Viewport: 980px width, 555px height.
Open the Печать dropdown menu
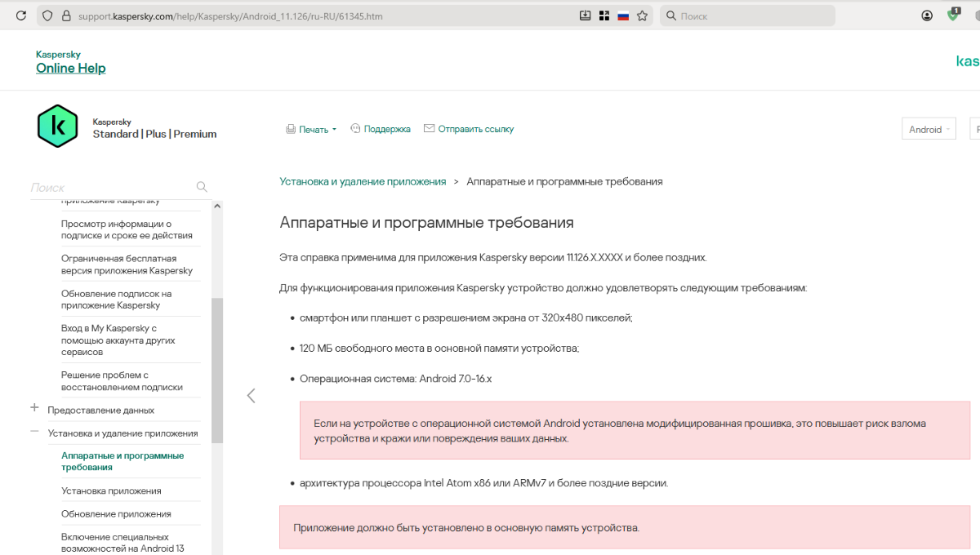click(x=317, y=129)
